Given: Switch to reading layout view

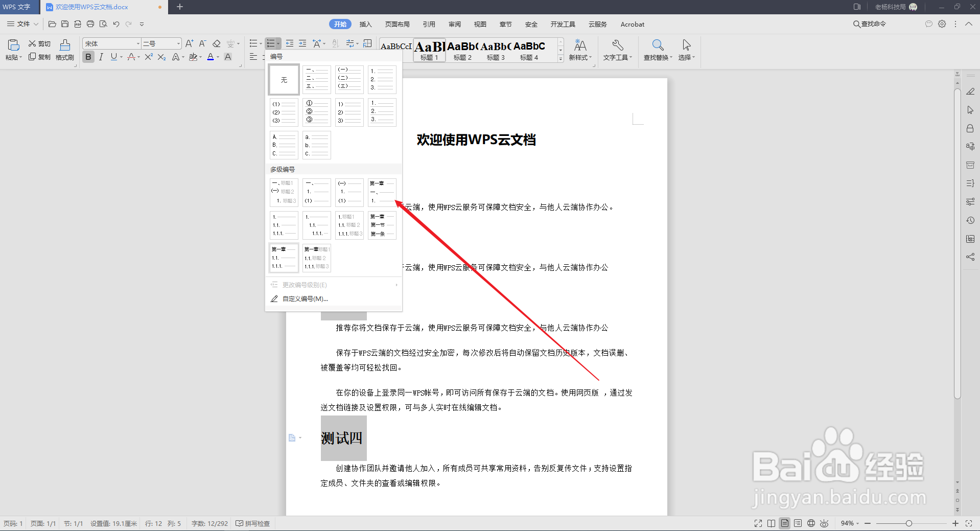Looking at the screenshot, I should pyautogui.click(x=771, y=523).
